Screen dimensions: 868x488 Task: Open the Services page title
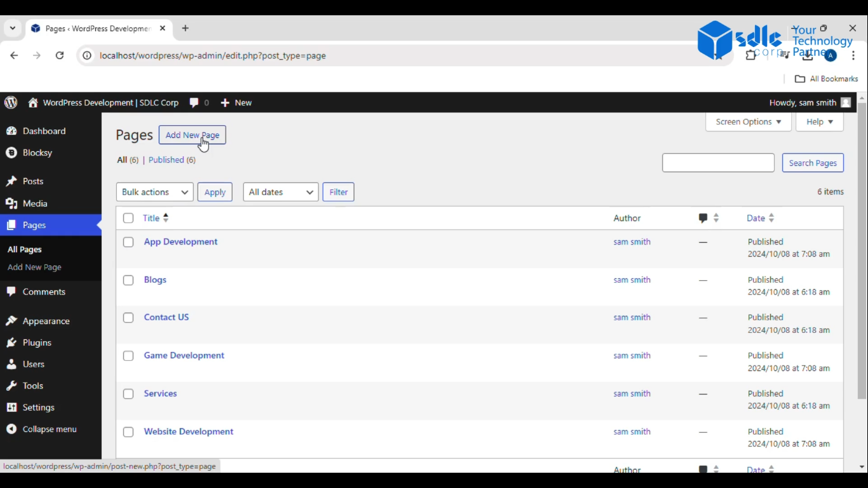click(160, 393)
